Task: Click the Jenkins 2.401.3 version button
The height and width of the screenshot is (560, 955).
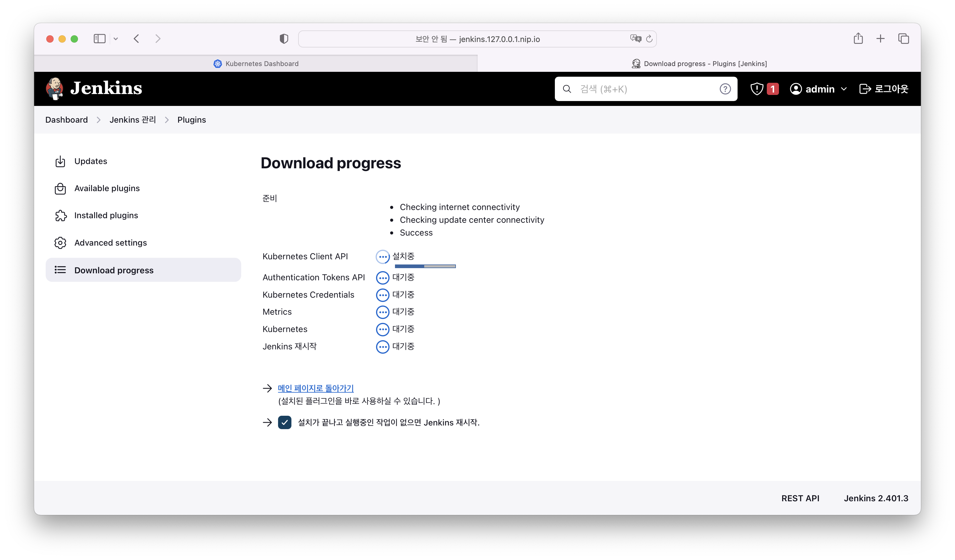Action: pyautogui.click(x=876, y=498)
